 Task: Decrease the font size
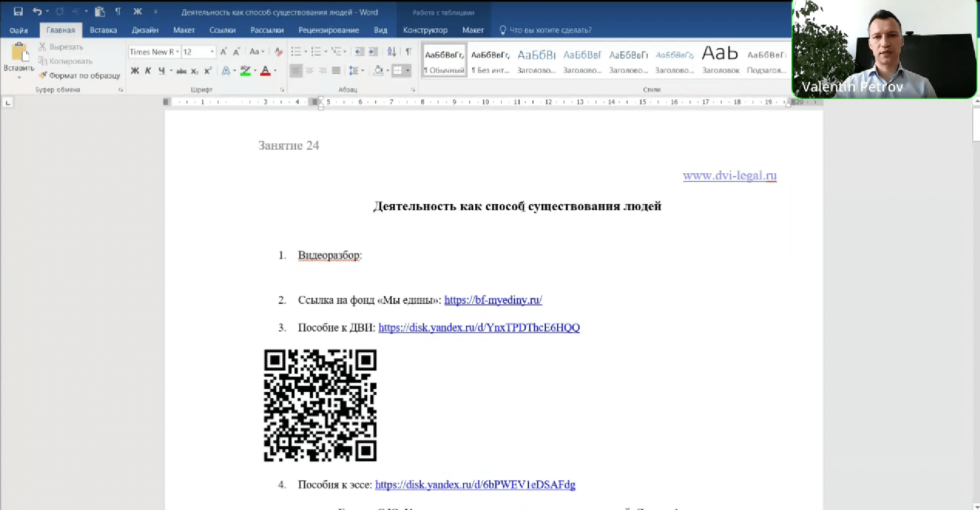pyautogui.click(x=236, y=51)
